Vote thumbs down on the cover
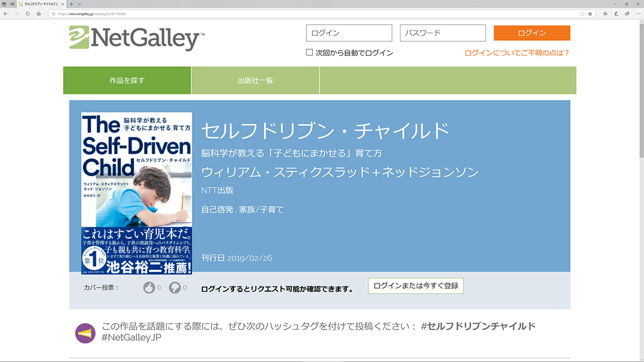Image resolution: width=644 pixels, height=362 pixels. [x=175, y=288]
